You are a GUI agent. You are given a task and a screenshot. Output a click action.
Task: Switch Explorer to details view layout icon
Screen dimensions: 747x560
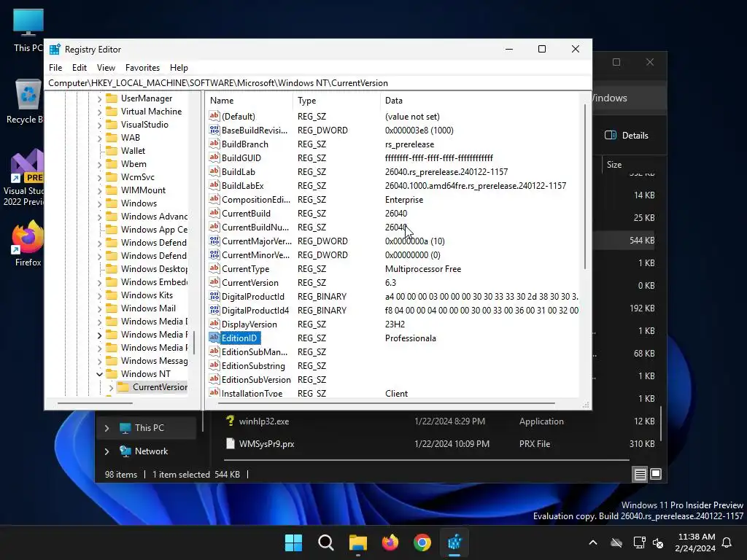click(x=640, y=474)
